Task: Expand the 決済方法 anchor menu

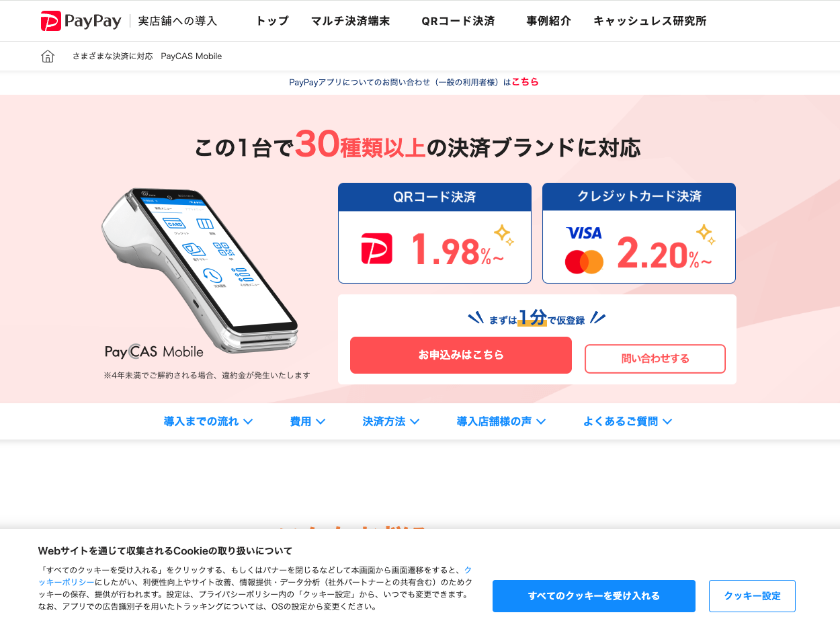Action: (x=391, y=421)
